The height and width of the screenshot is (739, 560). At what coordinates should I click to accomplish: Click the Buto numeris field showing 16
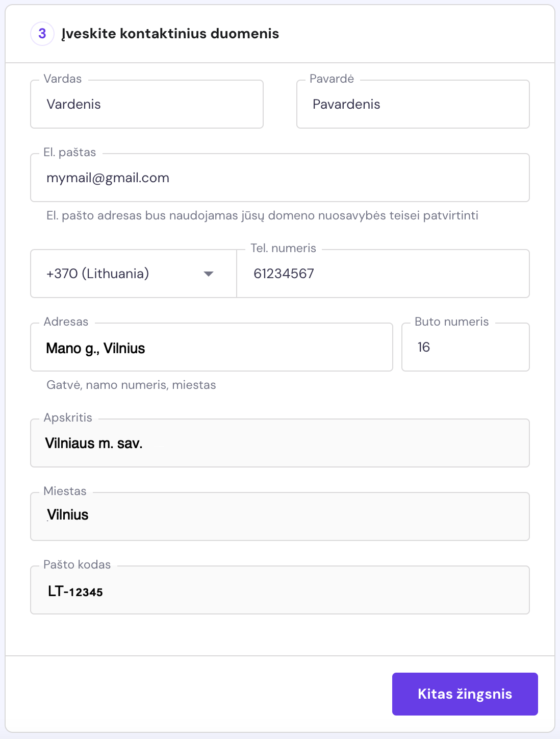465,348
